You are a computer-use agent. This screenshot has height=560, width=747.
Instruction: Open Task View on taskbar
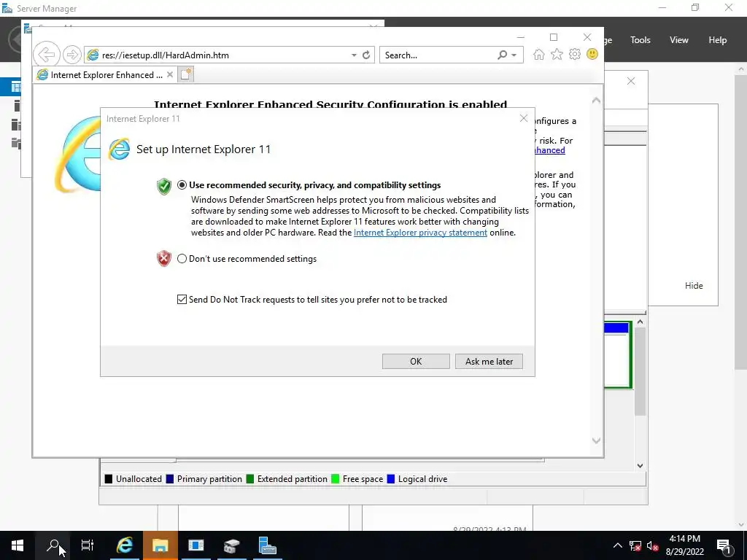click(88, 545)
